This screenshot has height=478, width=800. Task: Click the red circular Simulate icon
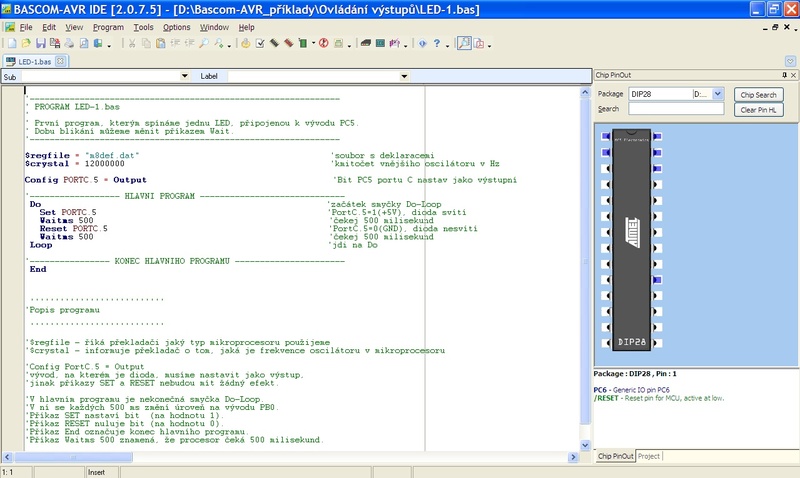click(323, 43)
